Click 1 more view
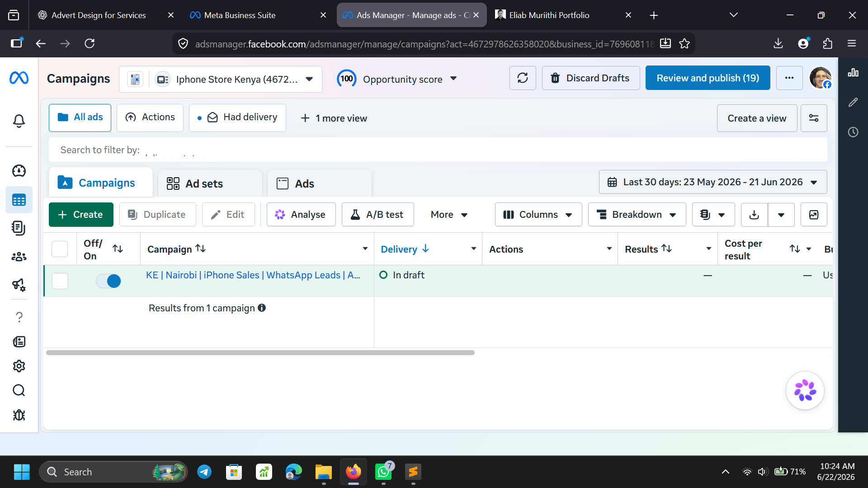Screen dimensions: 868x488 [334, 118]
